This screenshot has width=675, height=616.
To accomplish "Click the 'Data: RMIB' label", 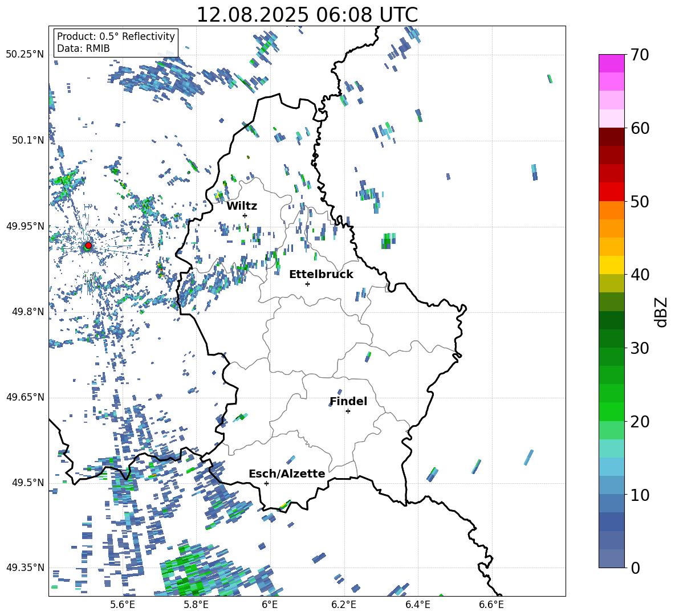I will [83, 48].
